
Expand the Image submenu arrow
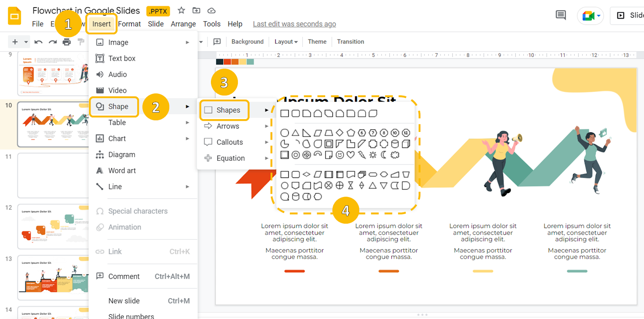tap(187, 42)
